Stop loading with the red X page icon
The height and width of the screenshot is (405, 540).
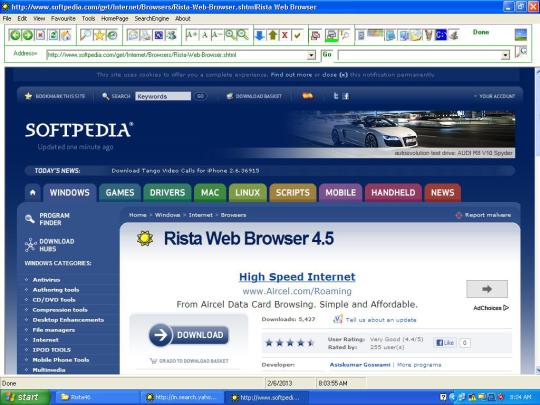click(x=40, y=35)
